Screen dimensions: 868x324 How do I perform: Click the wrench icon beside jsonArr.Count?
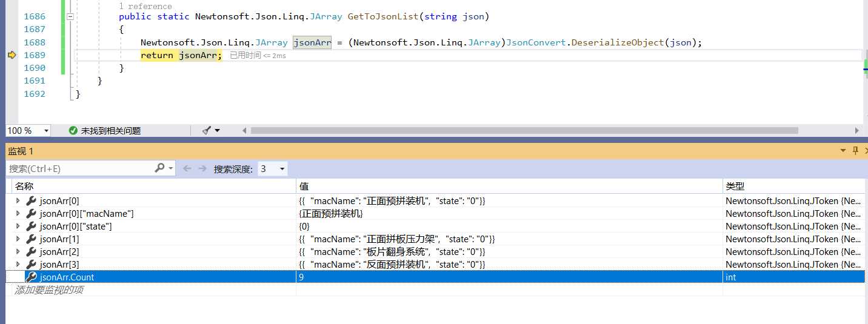click(32, 277)
